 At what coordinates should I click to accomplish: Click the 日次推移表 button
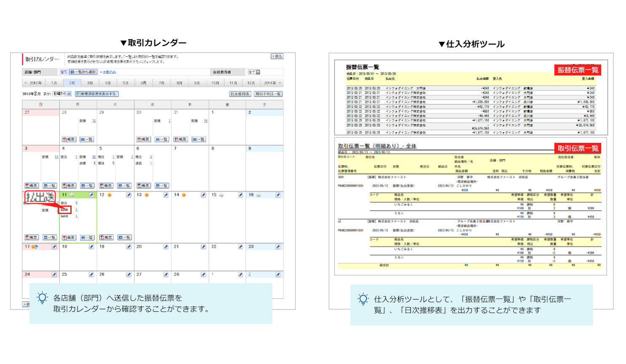point(240,94)
